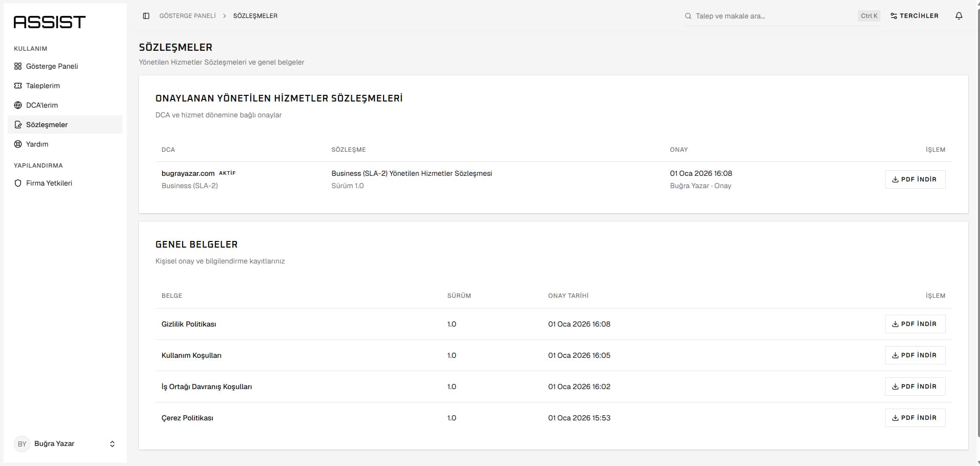Click İş Ortağı Davranış Koşulları name
This screenshot has height=466, width=980.
tap(207, 387)
